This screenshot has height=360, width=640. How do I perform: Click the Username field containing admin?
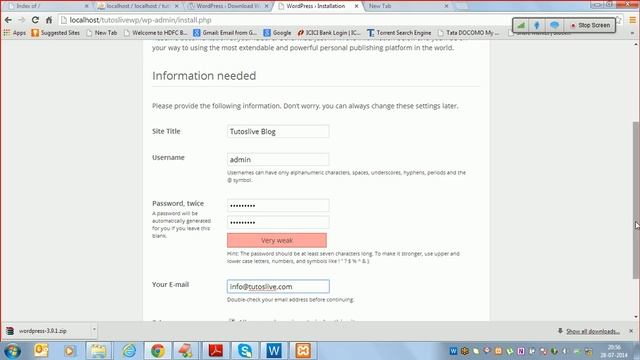point(278,159)
